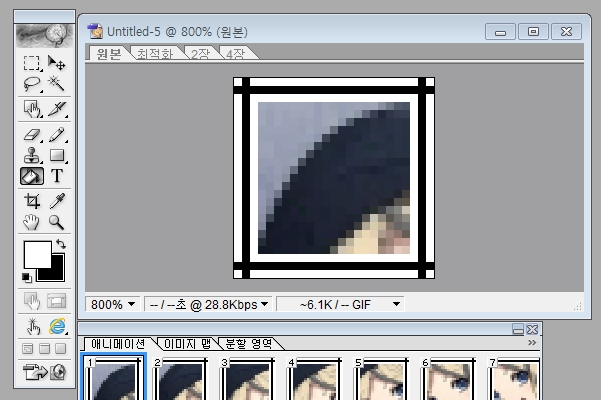Click the Untitled-5 document icon in title bar
The width and height of the screenshot is (601, 400).
click(95, 31)
